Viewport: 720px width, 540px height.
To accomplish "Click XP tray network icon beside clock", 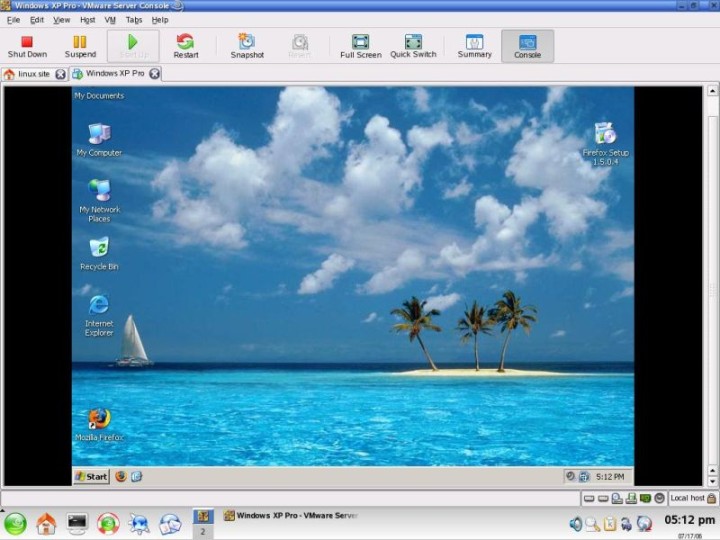I will [584, 477].
